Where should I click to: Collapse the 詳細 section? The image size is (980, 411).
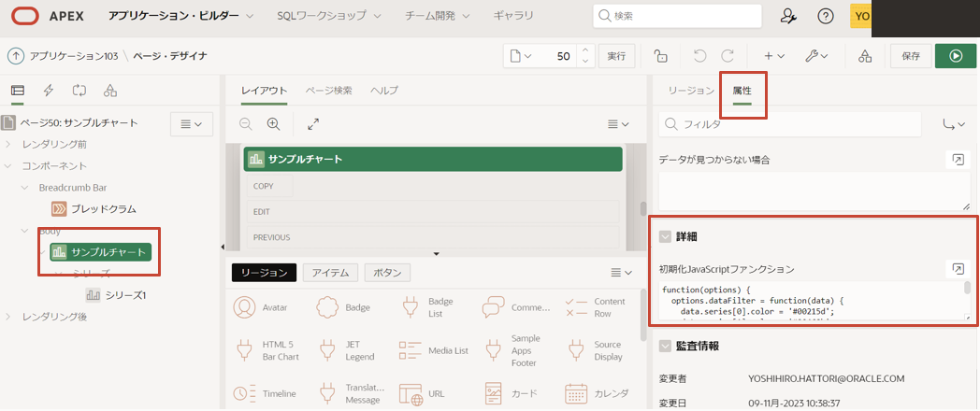[664, 236]
